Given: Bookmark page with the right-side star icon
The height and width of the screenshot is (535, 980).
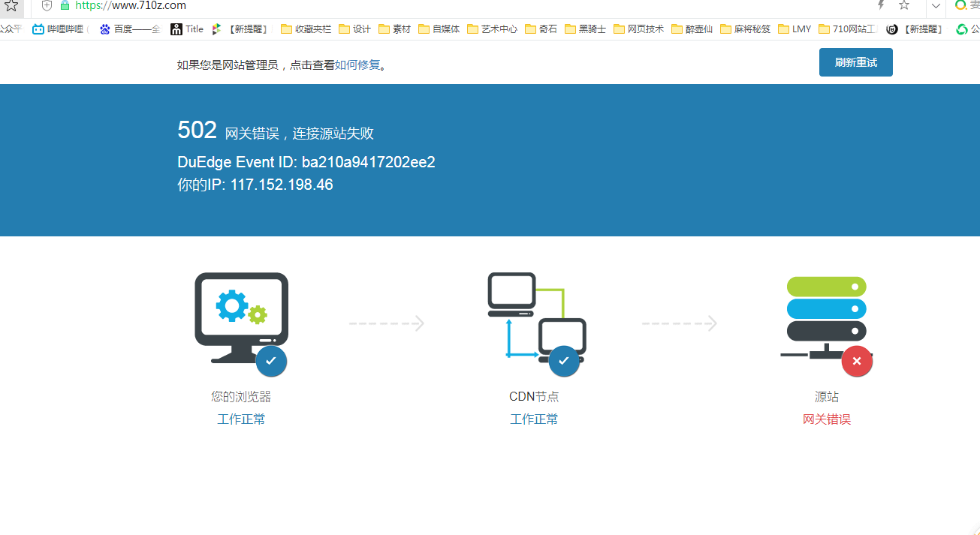Looking at the screenshot, I should coord(904,5).
